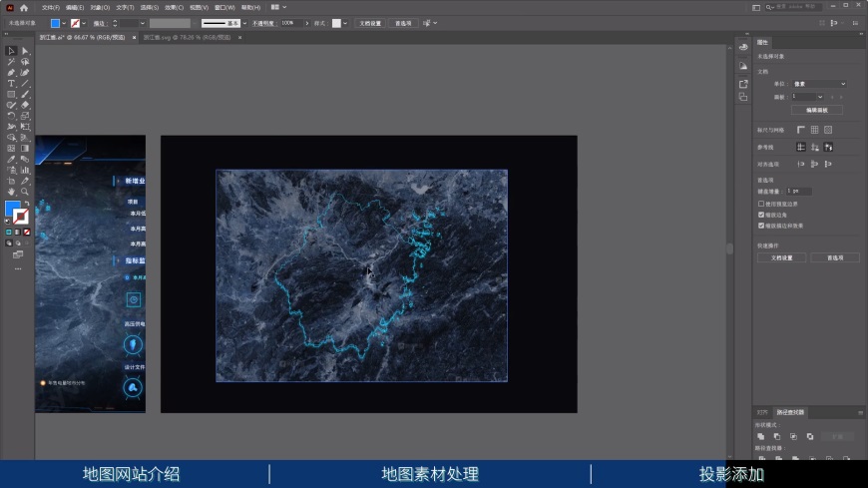The image size is (868, 488).
Task: Open the 窗口(W) menu
Action: pyautogui.click(x=224, y=8)
